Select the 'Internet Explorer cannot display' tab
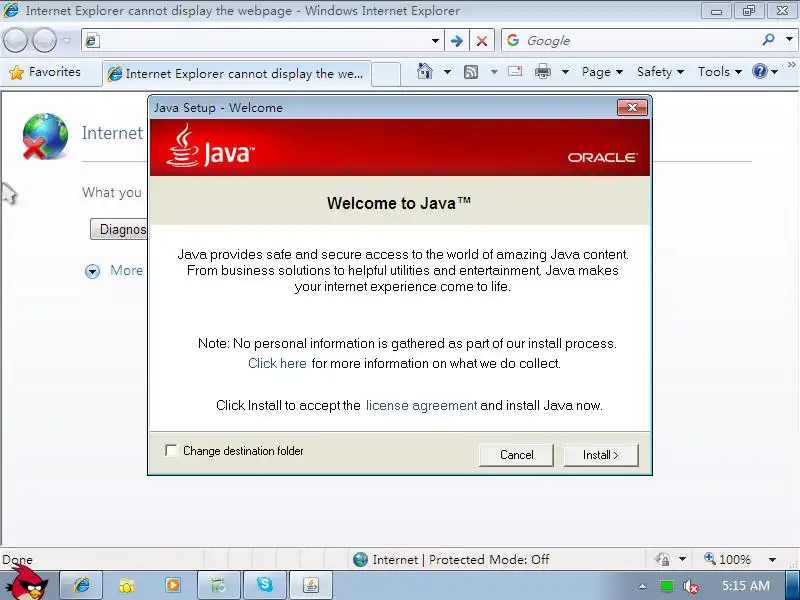This screenshot has height=600, width=800. [237, 74]
